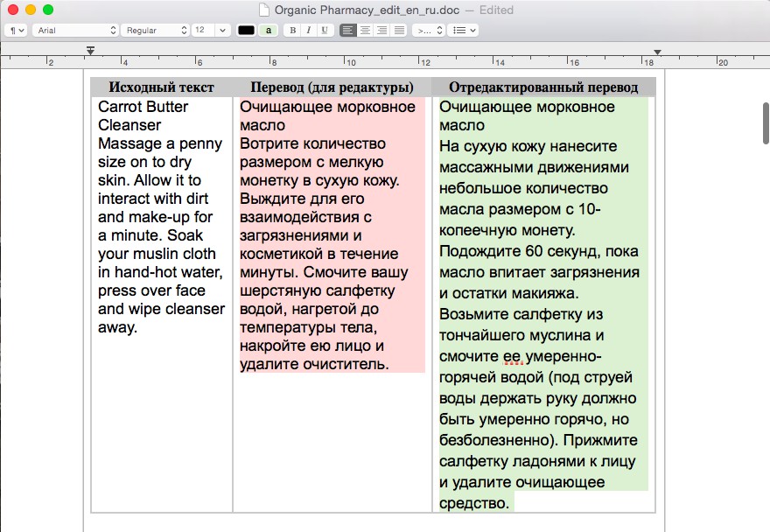The height and width of the screenshot is (532, 770).
Task: Click the header 'Перевод (для редактуры)'
Action: [332, 87]
